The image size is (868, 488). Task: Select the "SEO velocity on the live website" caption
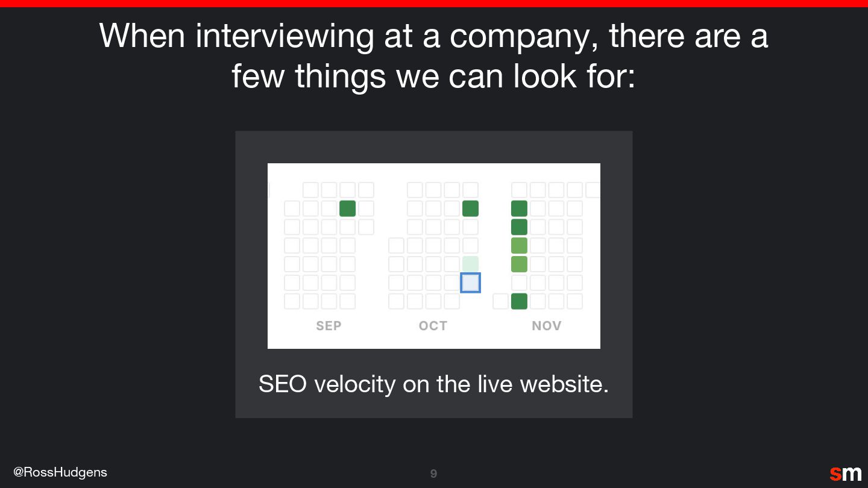[433, 384]
